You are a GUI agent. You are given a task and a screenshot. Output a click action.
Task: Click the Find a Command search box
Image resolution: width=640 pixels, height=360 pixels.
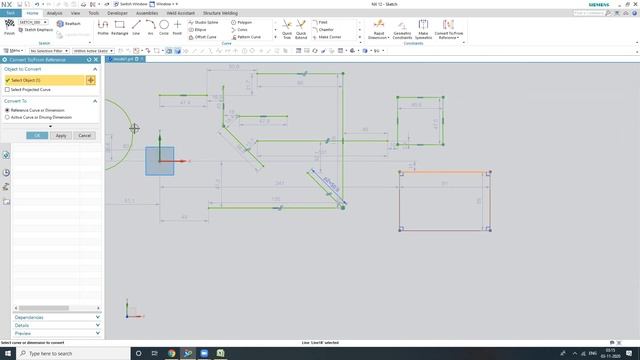pyautogui.click(x=588, y=13)
